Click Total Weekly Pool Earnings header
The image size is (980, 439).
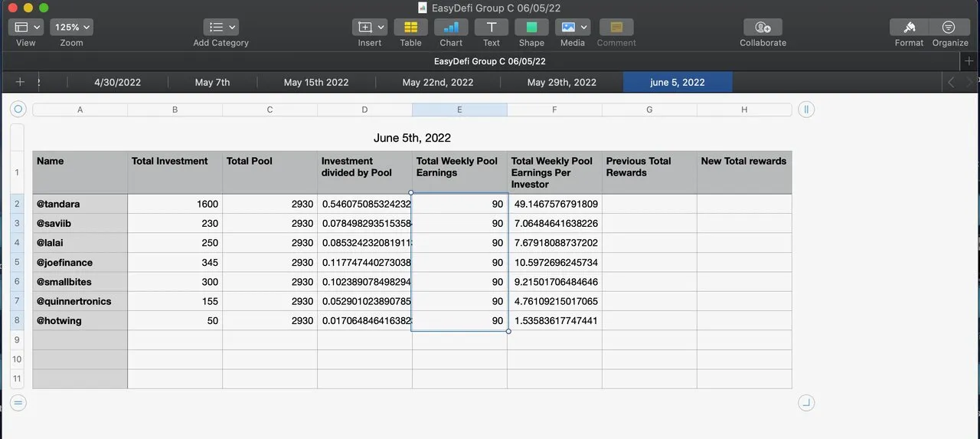coord(460,172)
